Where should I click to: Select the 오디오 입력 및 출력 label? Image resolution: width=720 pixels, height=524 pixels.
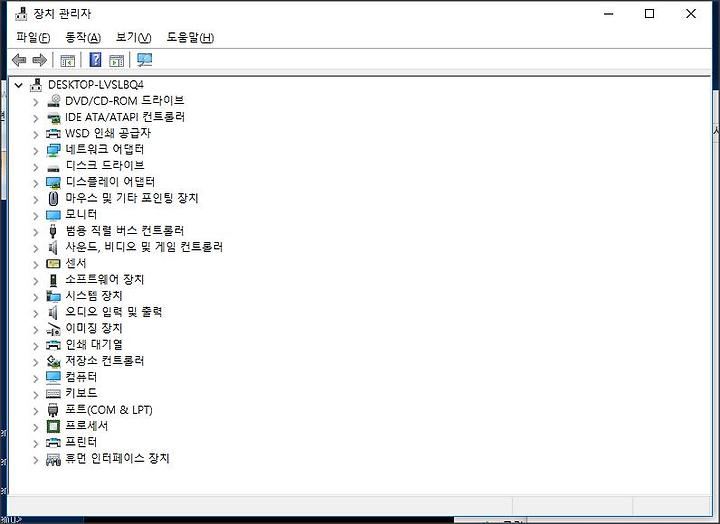pos(113,312)
